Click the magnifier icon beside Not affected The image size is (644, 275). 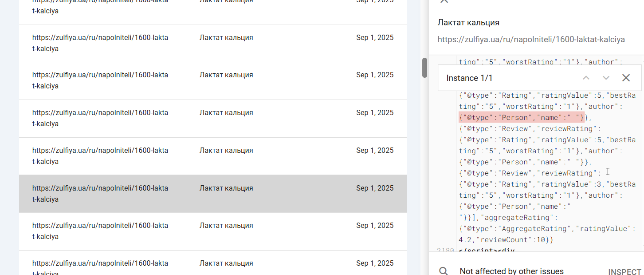tap(443, 271)
